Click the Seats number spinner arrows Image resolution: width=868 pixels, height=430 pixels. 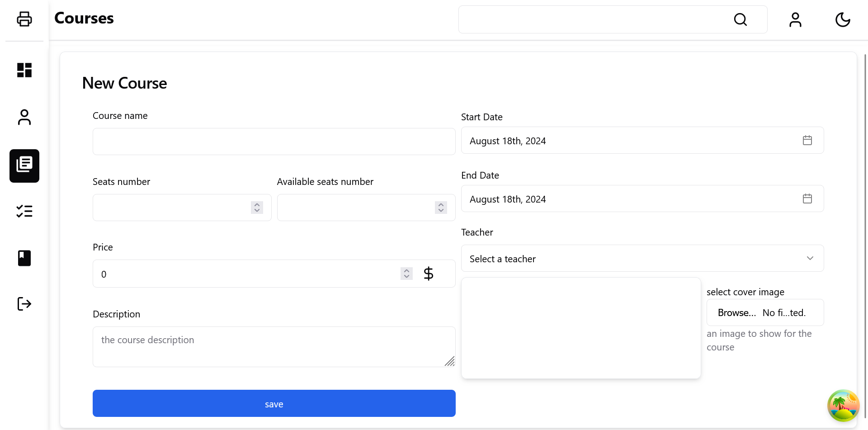tap(257, 208)
